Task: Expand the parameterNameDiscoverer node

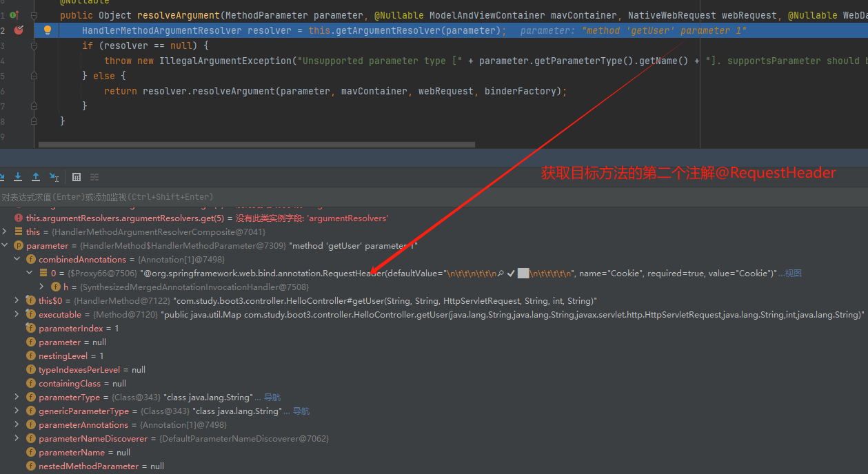Action: point(17,438)
